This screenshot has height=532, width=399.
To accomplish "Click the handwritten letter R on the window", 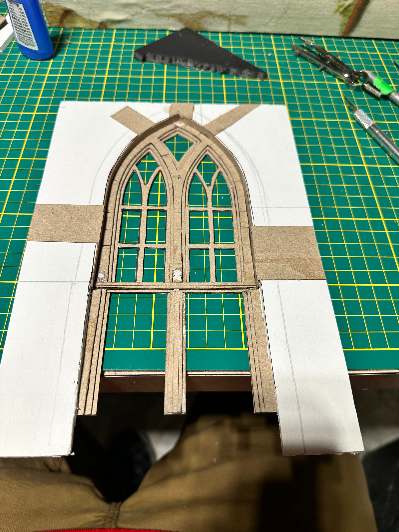I will pos(179,178).
